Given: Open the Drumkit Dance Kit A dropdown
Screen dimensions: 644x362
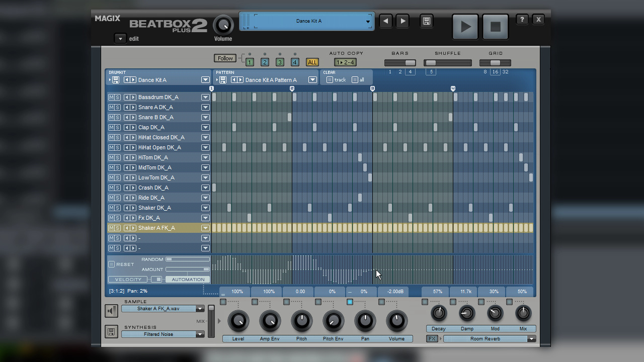Looking at the screenshot, I should pos(205,80).
